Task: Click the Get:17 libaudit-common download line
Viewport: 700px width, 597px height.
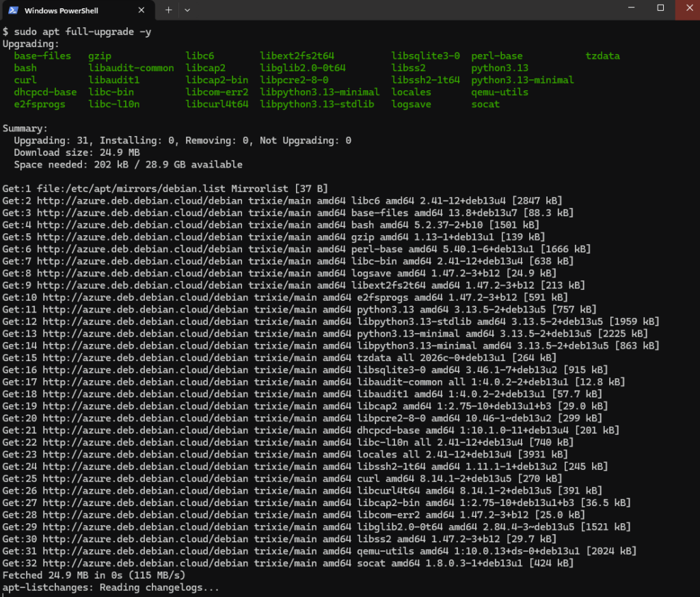Action: click(313, 382)
